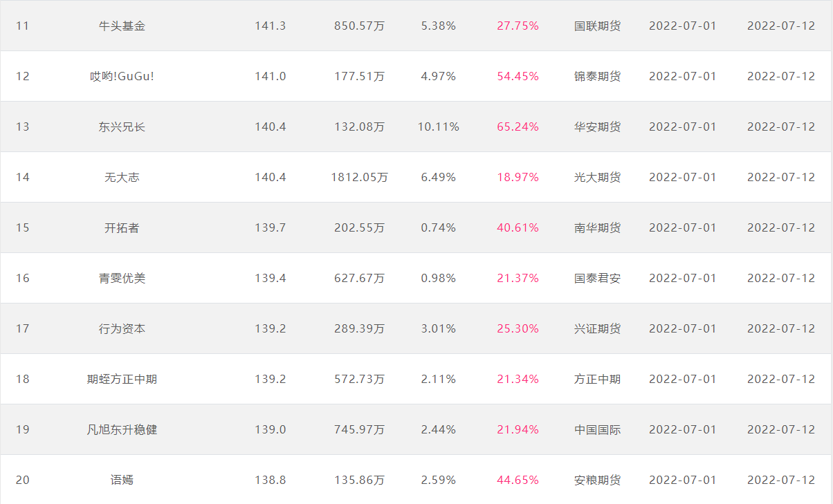
Task: Select the 东兴兄长 account entry
Action: [x=122, y=127]
